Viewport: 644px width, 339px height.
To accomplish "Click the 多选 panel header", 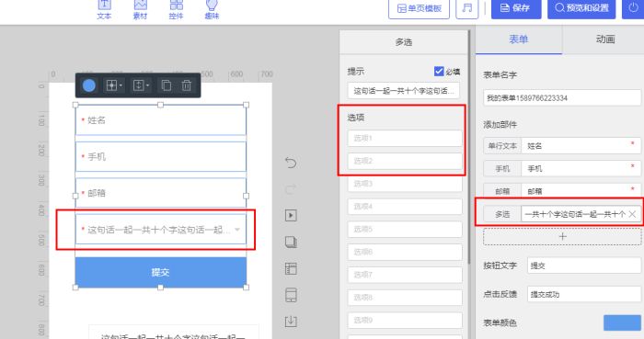I will pyautogui.click(x=404, y=42).
